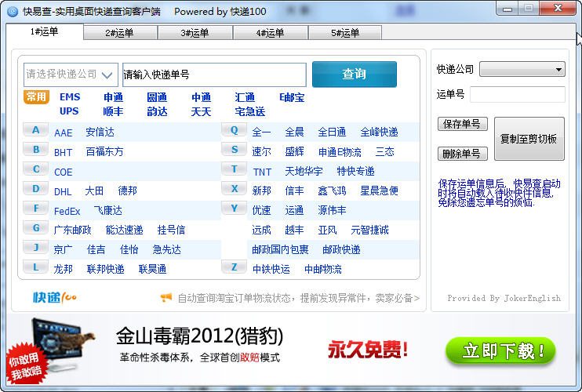Viewport: 582px width, 392px height.
Task: Click 复制至剪切板 button
Action: (529, 139)
